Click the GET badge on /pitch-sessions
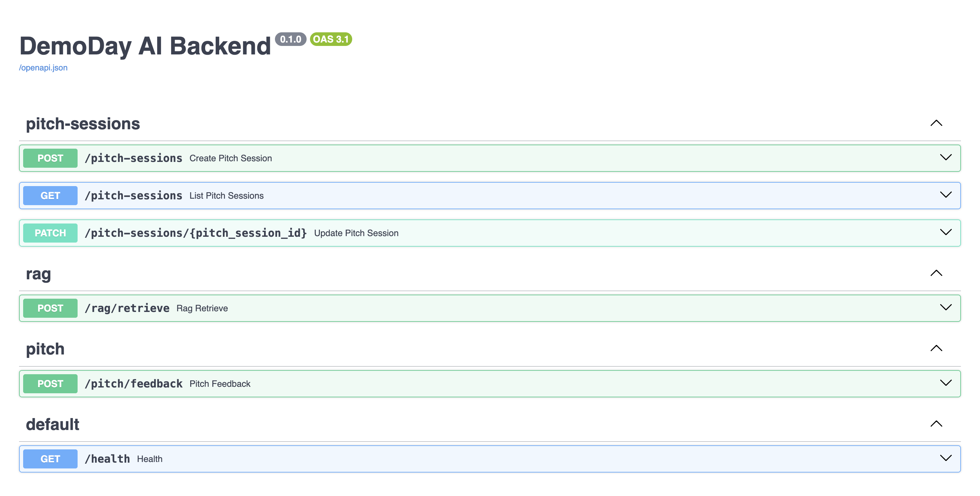The image size is (980, 496). point(50,195)
